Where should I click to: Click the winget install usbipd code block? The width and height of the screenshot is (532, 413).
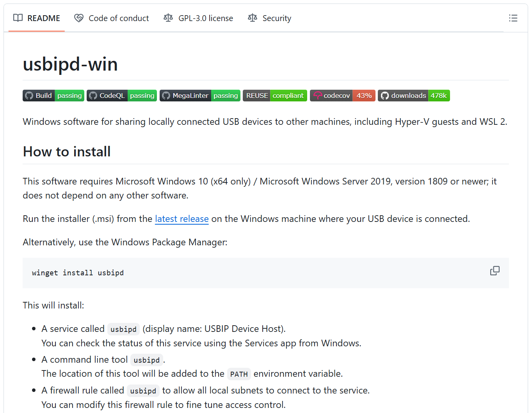coord(78,273)
